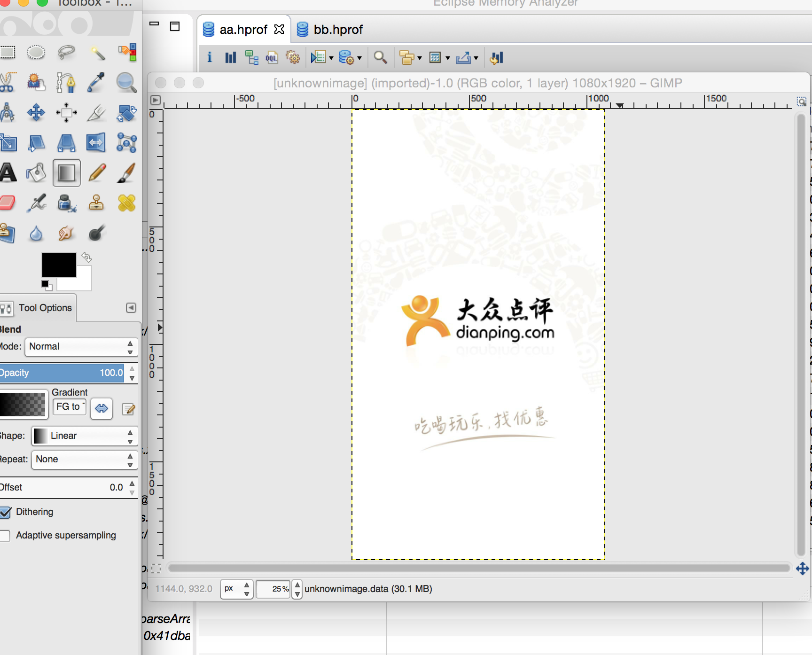Open the image menu button at ruler corner
Image resolution: width=812 pixels, height=655 pixels.
click(156, 100)
